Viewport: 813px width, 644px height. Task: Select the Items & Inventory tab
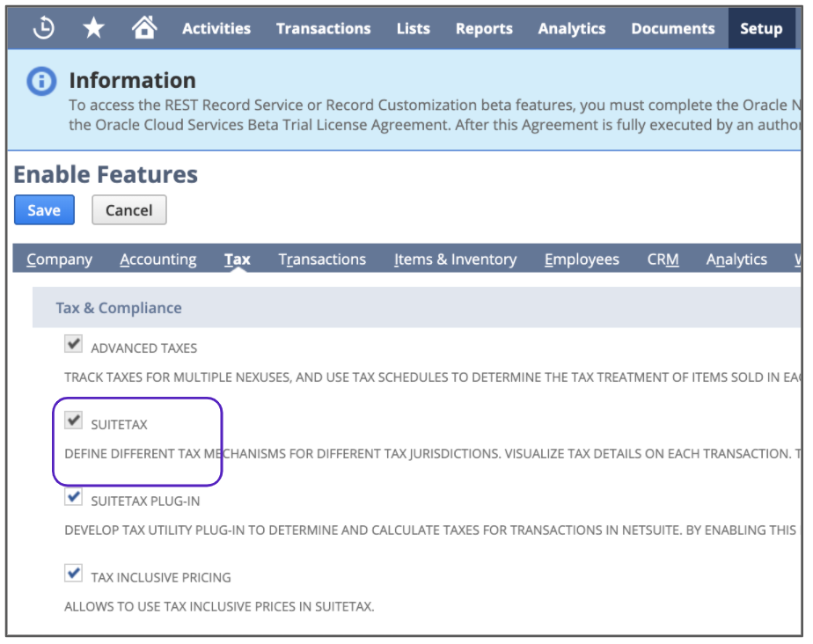(455, 260)
